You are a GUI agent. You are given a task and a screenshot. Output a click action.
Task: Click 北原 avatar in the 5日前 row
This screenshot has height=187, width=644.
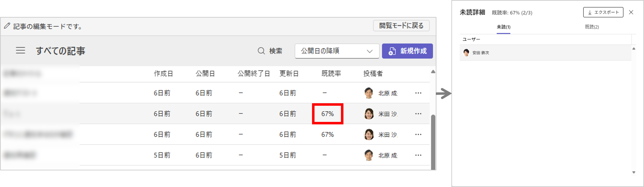tap(369, 155)
